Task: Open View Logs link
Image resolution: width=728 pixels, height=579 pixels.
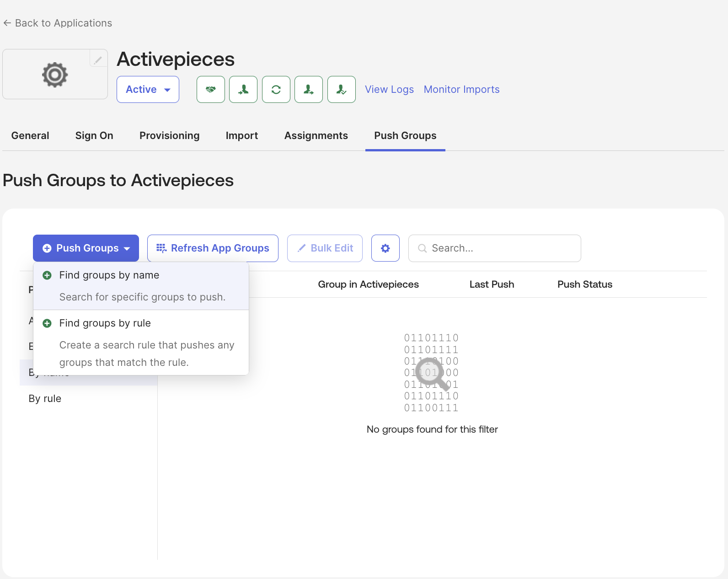Action: point(390,89)
